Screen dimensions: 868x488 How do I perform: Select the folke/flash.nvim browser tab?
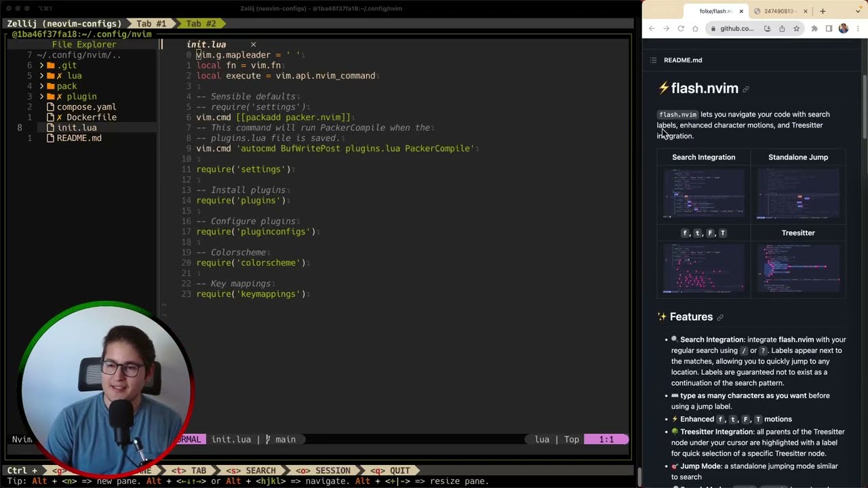click(715, 11)
